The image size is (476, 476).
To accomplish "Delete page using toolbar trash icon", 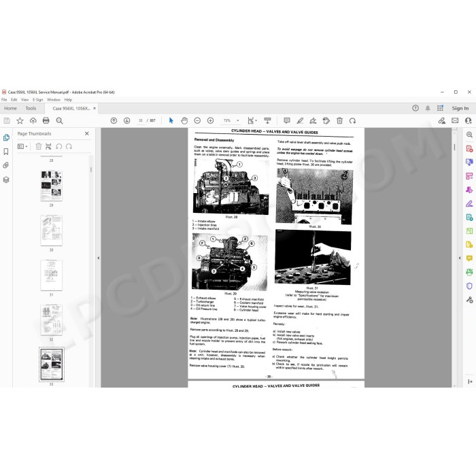I will pyautogui.click(x=340, y=121).
